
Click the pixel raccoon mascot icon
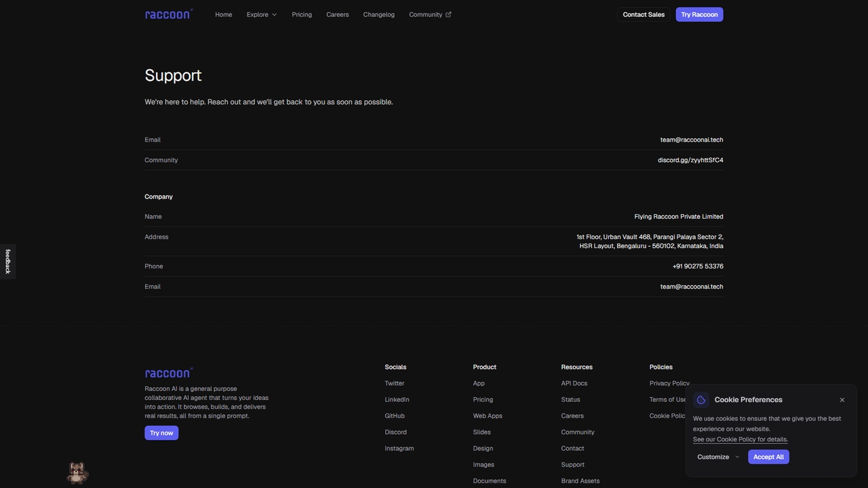[x=77, y=472]
